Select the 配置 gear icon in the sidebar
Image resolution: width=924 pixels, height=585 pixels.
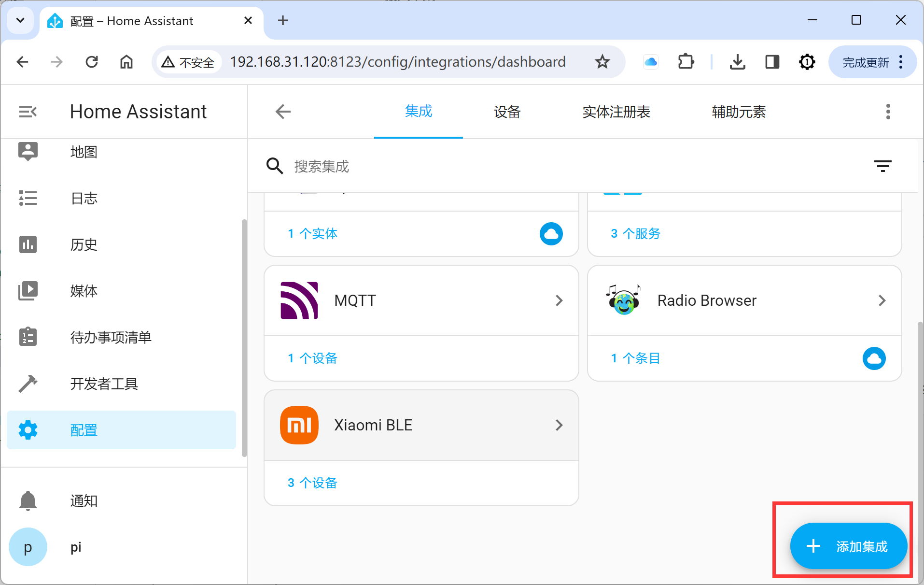(x=28, y=430)
